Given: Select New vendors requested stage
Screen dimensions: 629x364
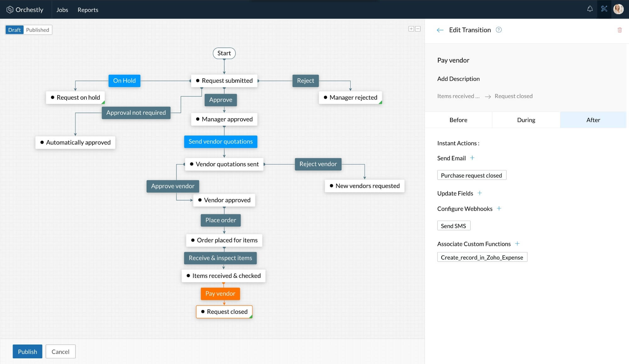Looking at the screenshot, I should click(365, 186).
